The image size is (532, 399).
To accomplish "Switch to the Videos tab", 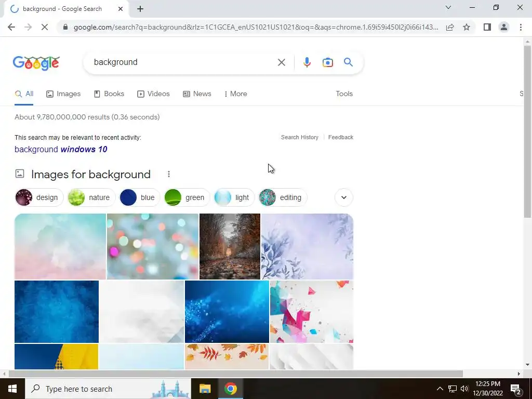I will pos(153,94).
